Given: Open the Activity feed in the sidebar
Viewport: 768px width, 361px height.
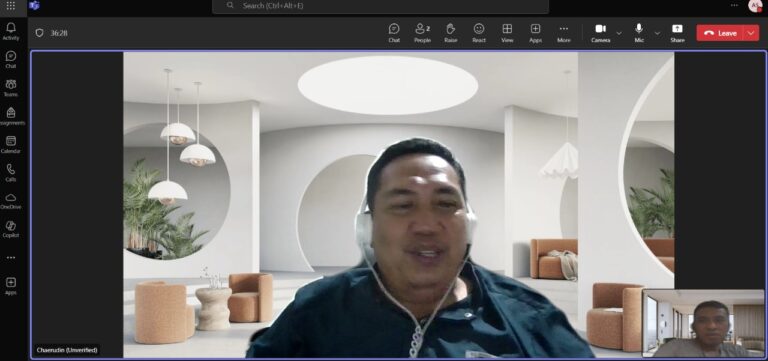Looking at the screenshot, I should pyautogui.click(x=11, y=31).
